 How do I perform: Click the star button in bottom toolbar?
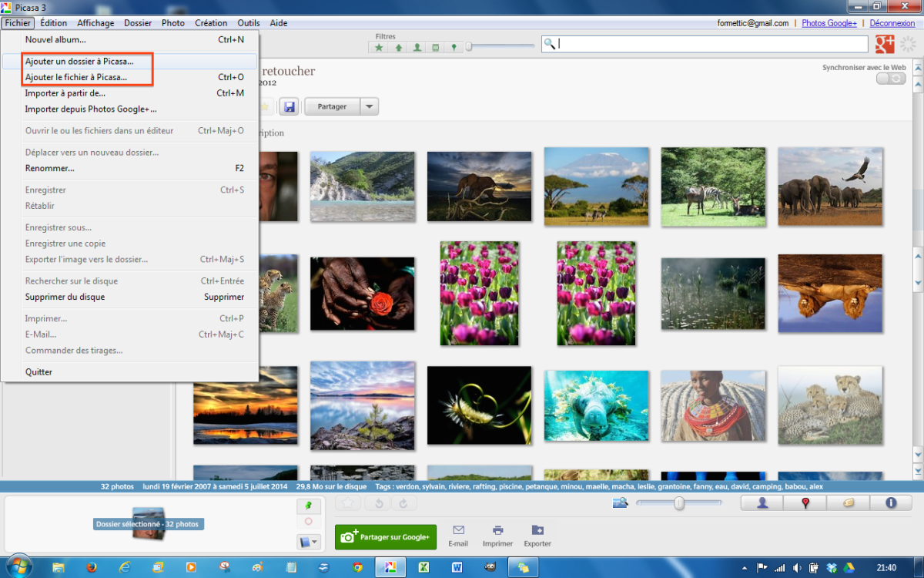(x=349, y=503)
